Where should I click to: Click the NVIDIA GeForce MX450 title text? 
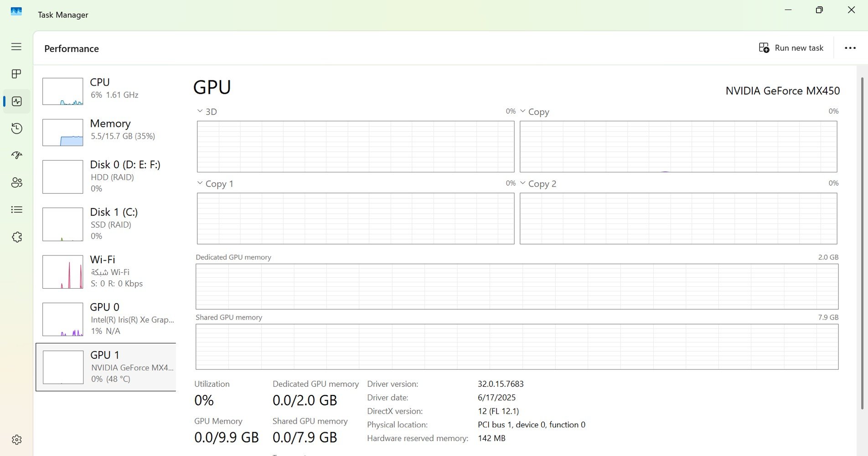coord(782,91)
